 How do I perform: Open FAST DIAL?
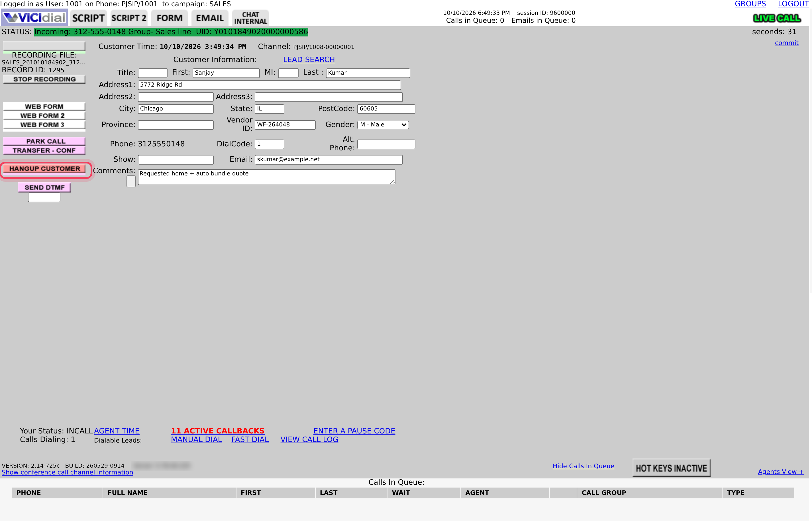click(250, 439)
